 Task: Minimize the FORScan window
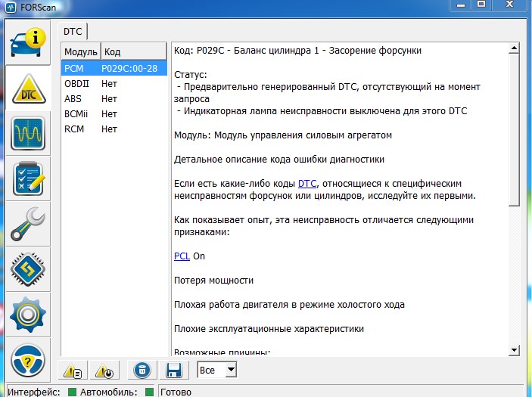(x=460, y=5)
